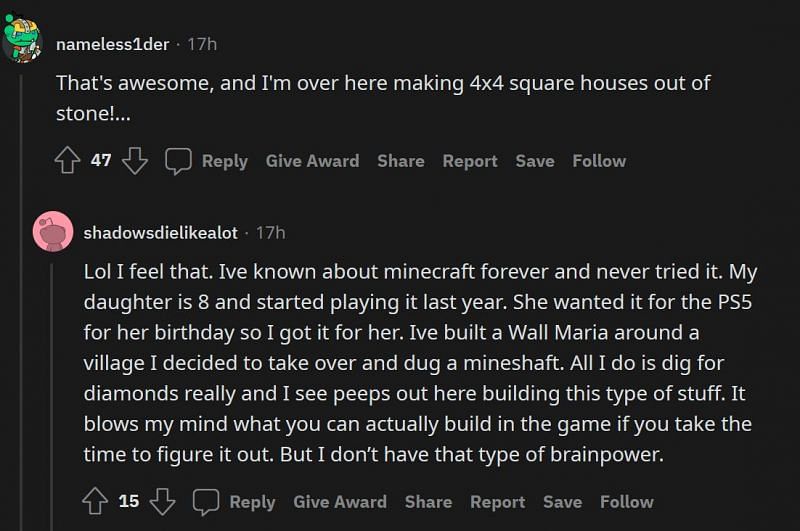Downvote nameless1der's comment
This screenshot has width=800, height=531.
coord(135,161)
